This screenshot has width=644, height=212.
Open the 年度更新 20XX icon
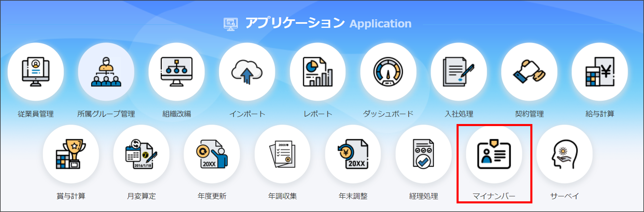pos(212,154)
